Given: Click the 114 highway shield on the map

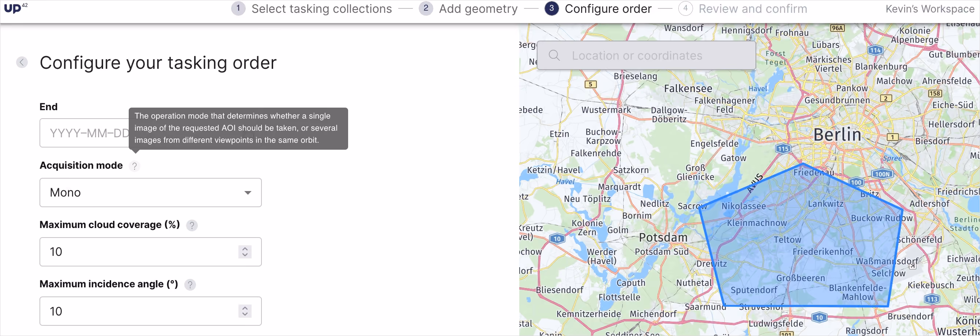Looking at the screenshot, I should pyautogui.click(x=875, y=50).
